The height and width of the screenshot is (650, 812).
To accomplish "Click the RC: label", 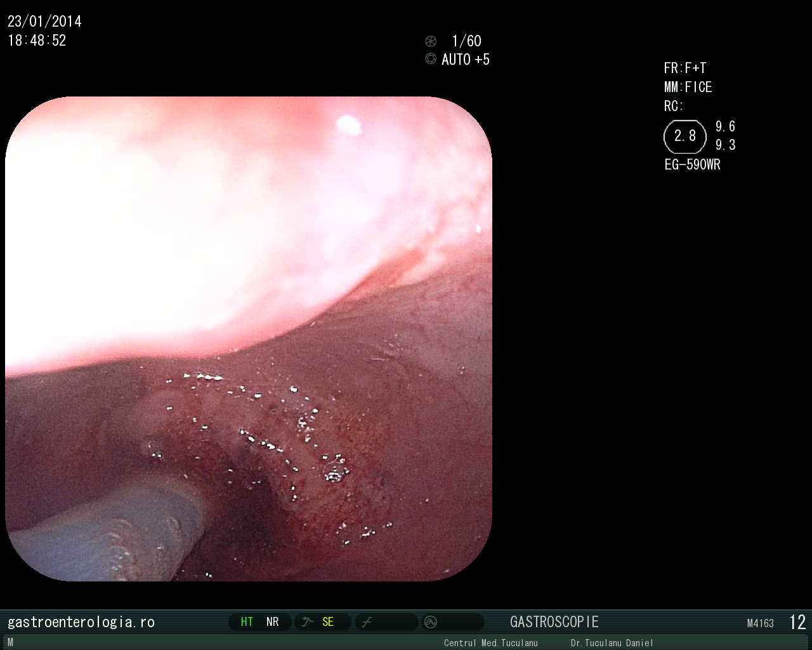I will coord(674,106).
